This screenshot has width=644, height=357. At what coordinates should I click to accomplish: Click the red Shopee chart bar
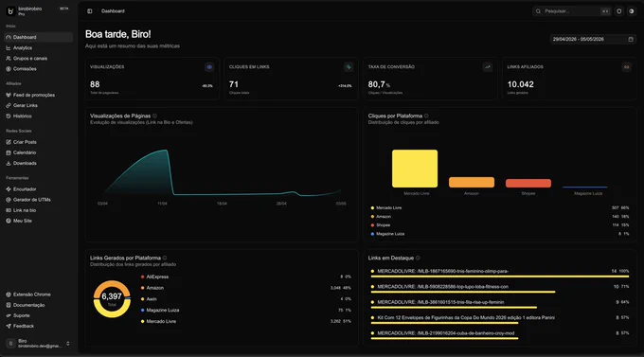coord(528,183)
